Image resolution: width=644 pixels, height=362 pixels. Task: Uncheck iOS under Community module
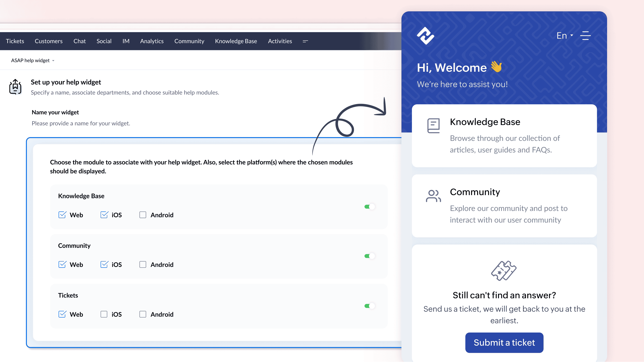tap(104, 265)
